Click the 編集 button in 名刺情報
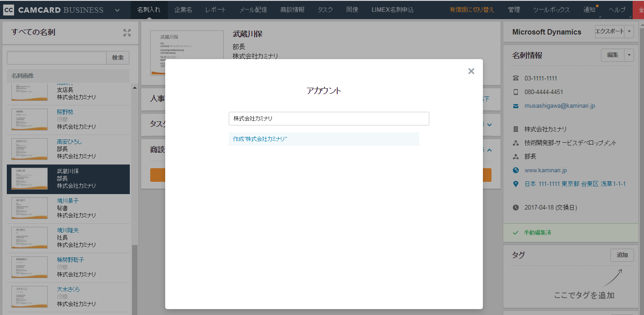 pyautogui.click(x=613, y=55)
